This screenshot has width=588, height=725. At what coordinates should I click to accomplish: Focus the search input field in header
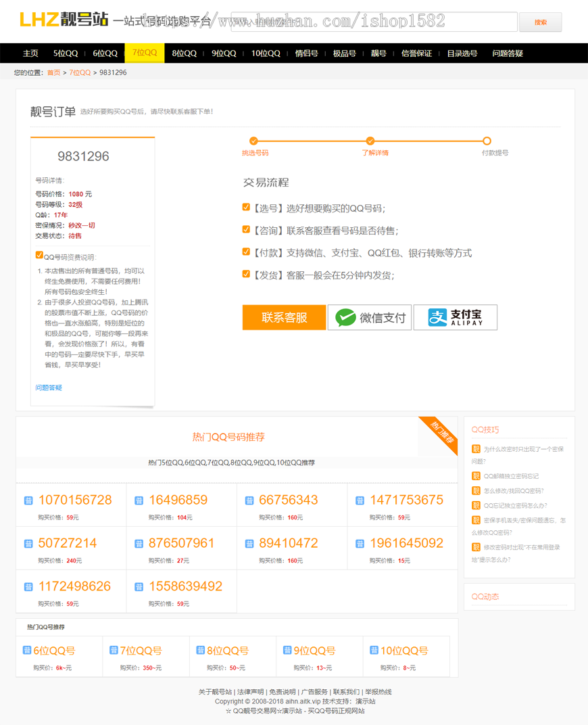(374, 22)
